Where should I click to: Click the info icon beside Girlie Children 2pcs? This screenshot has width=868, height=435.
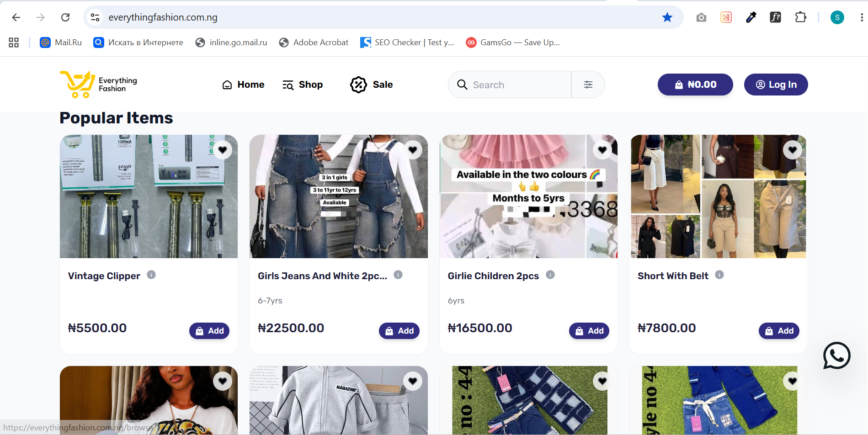pos(550,275)
